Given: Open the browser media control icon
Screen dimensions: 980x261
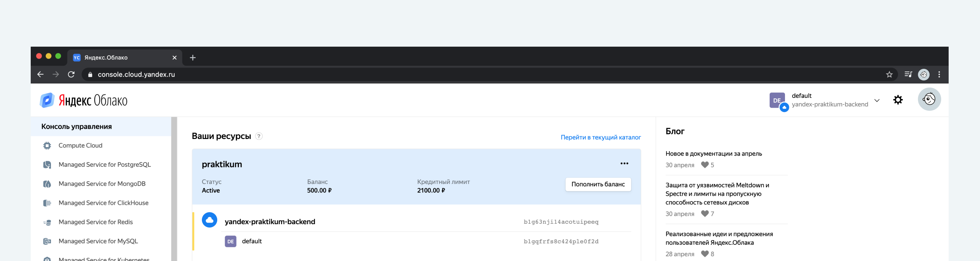Looking at the screenshot, I should (x=908, y=74).
